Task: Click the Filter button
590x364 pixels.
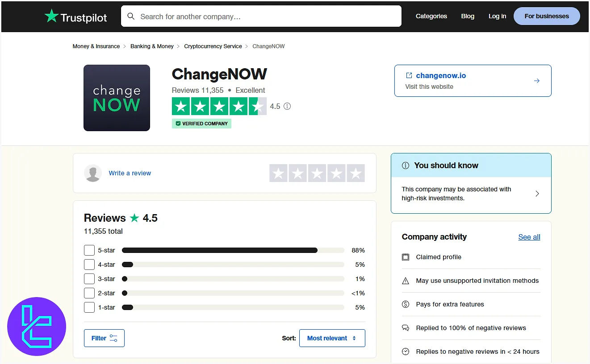Action: (x=104, y=338)
